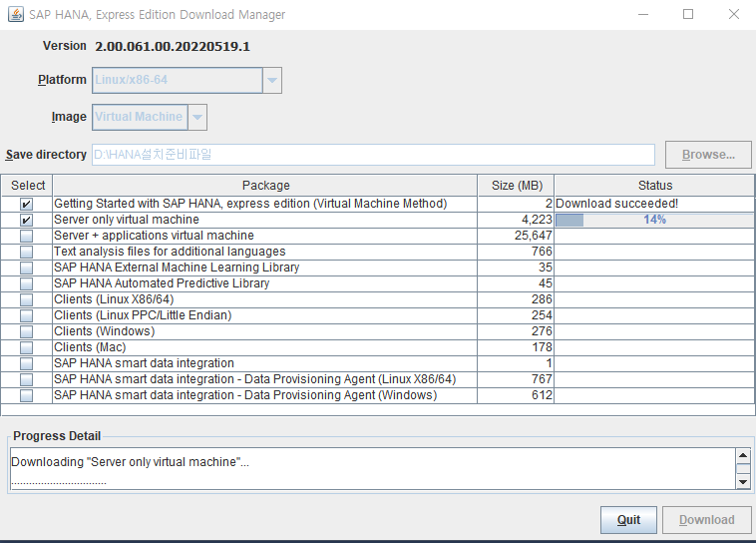Viewport: 756px width, 543px height.
Task: Click the Package column header
Action: (x=265, y=186)
